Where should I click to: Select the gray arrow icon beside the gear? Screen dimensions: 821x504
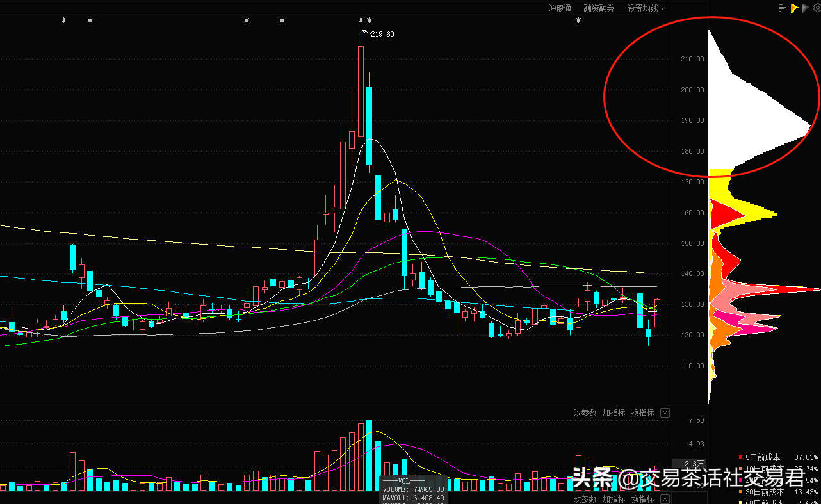click(x=805, y=8)
